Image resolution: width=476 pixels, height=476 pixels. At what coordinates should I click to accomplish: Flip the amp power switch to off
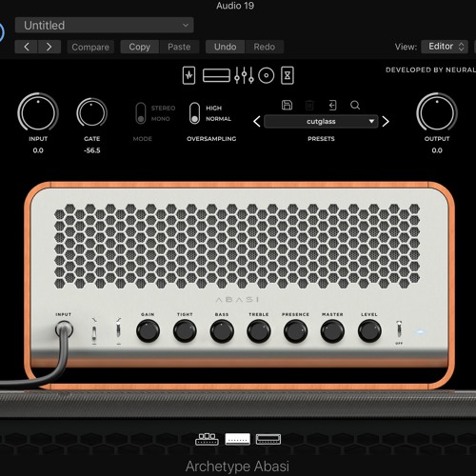tap(399, 329)
